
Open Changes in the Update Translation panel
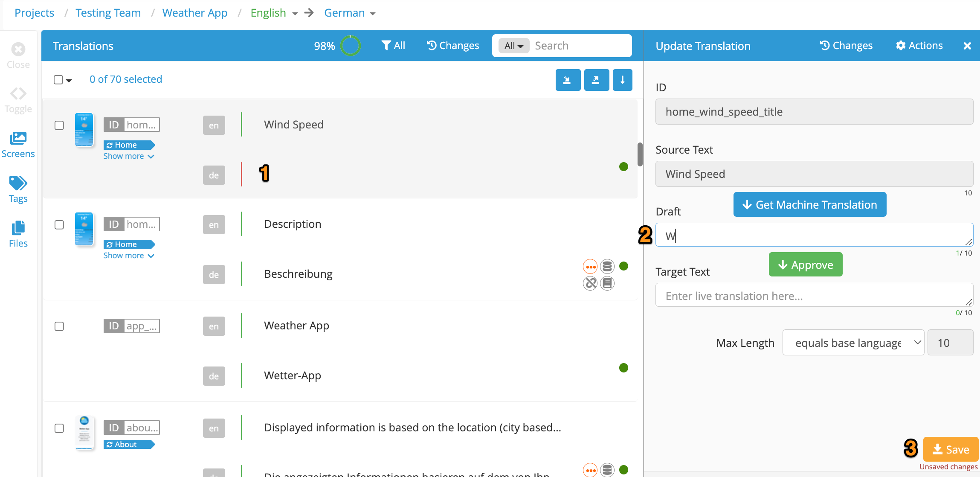tap(846, 46)
